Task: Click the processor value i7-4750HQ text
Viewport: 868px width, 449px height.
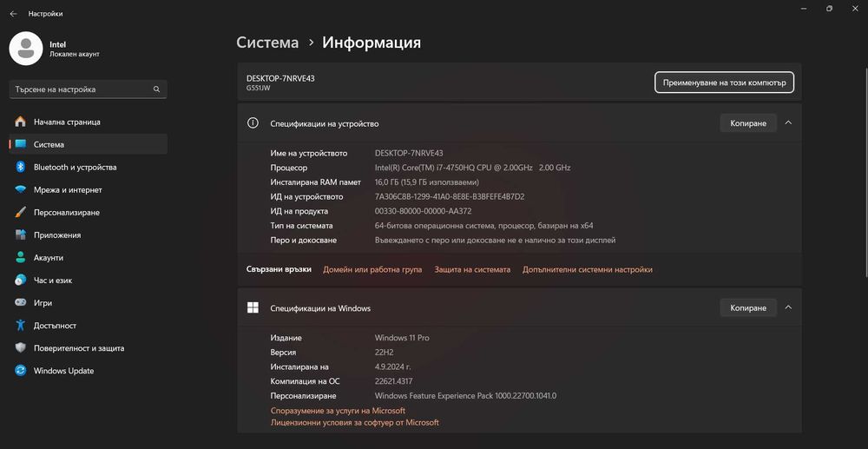Action: point(472,168)
